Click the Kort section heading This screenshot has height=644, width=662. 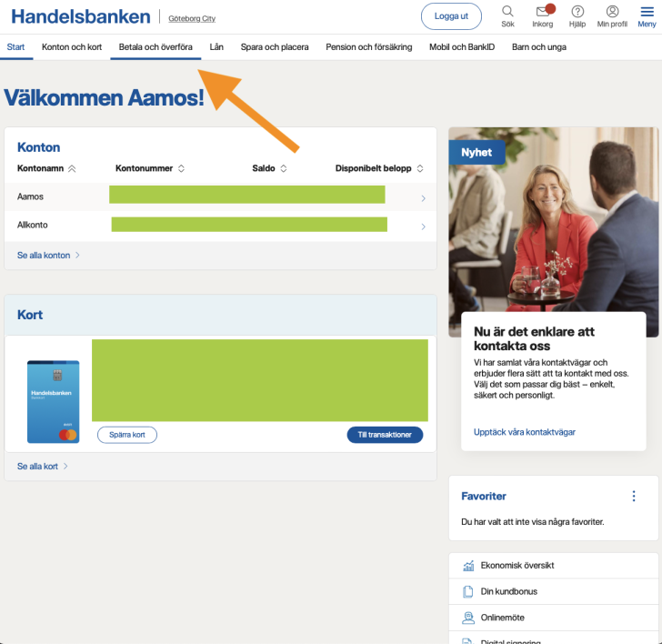(29, 315)
